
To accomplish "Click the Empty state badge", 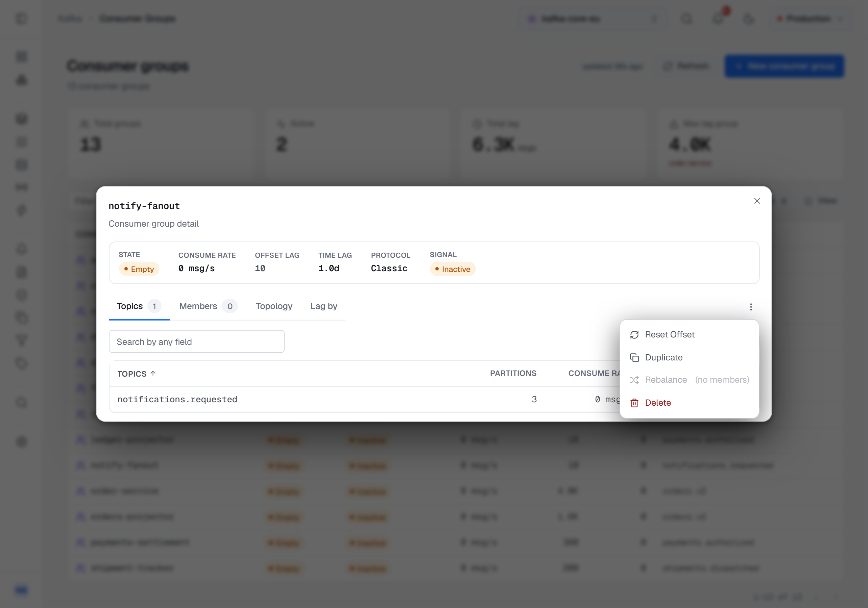I will click(x=139, y=269).
